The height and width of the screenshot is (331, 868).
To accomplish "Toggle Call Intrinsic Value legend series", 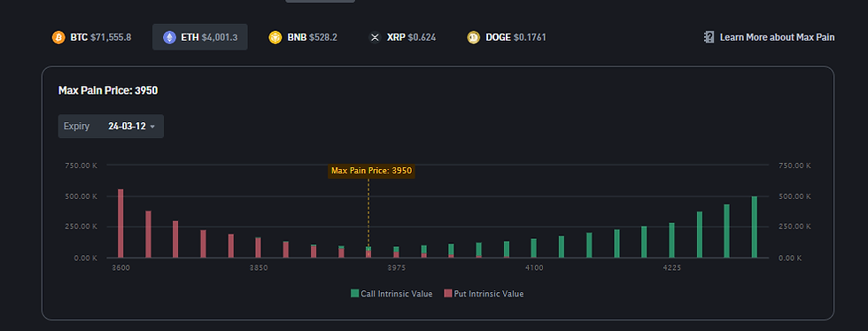I will click(391, 293).
